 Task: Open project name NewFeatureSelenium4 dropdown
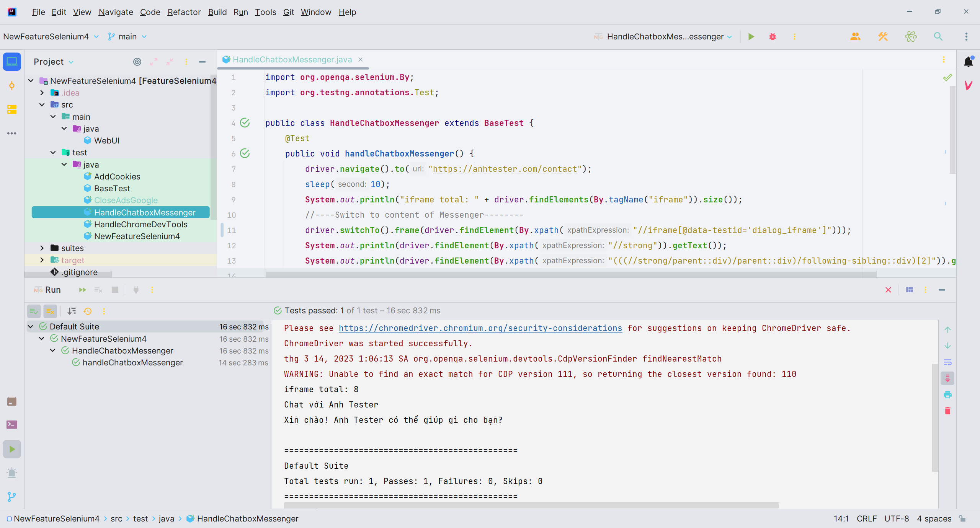pos(51,36)
